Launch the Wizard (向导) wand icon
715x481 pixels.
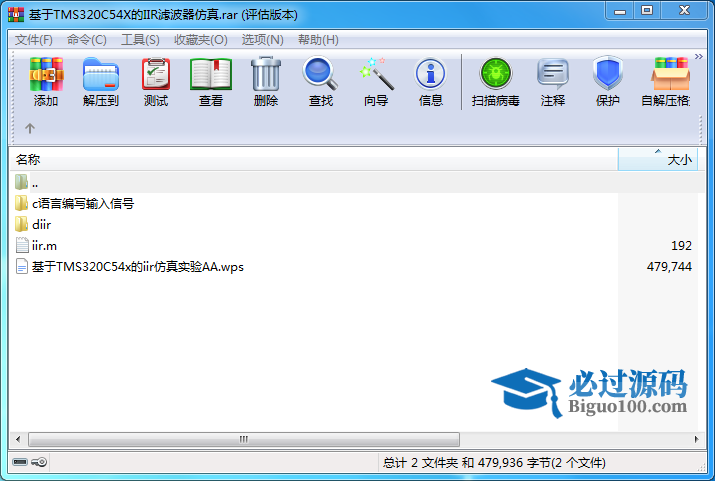tap(376, 82)
